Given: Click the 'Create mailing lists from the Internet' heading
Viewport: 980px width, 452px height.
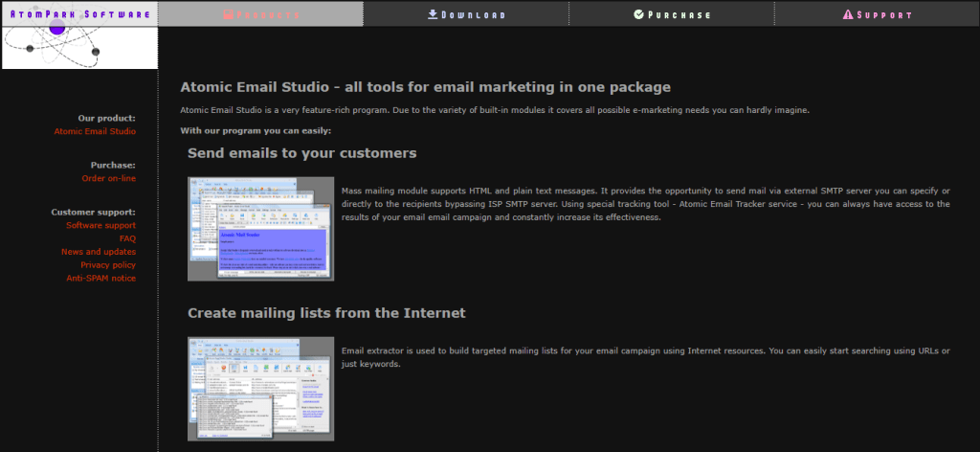Looking at the screenshot, I should pyautogui.click(x=327, y=312).
